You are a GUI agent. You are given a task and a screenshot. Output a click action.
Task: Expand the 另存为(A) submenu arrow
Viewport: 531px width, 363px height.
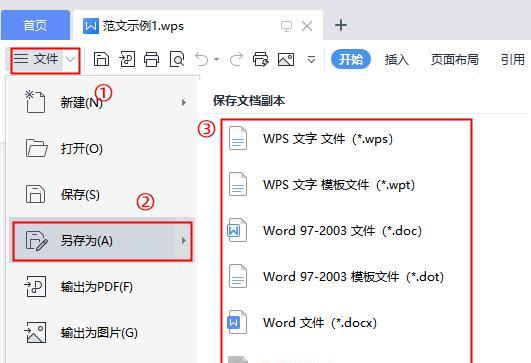click(184, 241)
